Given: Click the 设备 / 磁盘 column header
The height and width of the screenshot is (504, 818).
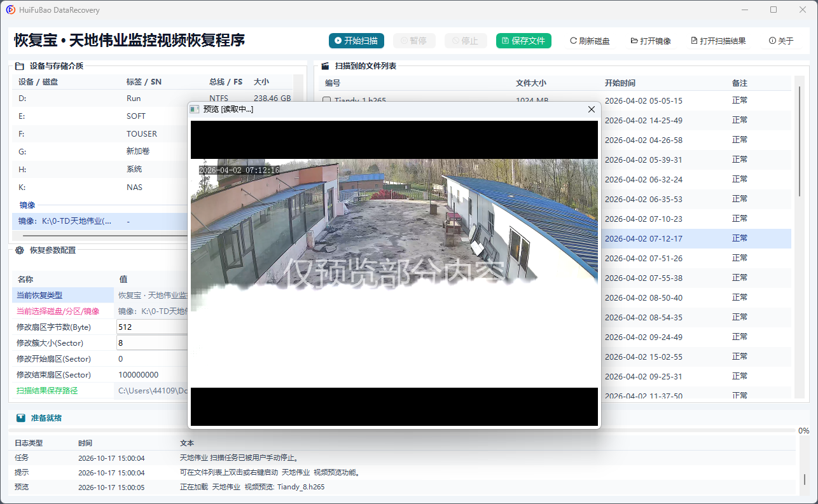Looking at the screenshot, I should pos(38,82).
